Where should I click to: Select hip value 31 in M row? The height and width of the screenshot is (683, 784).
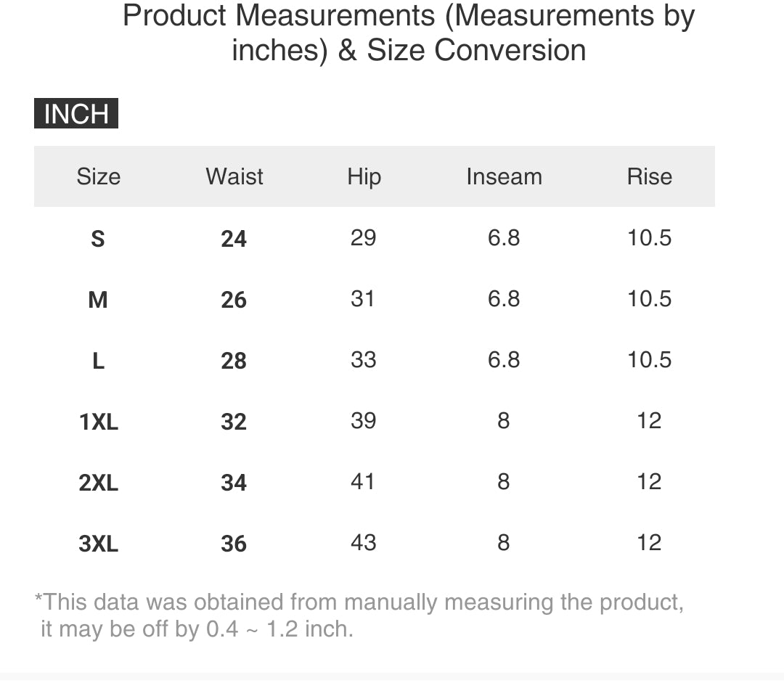(x=363, y=298)
